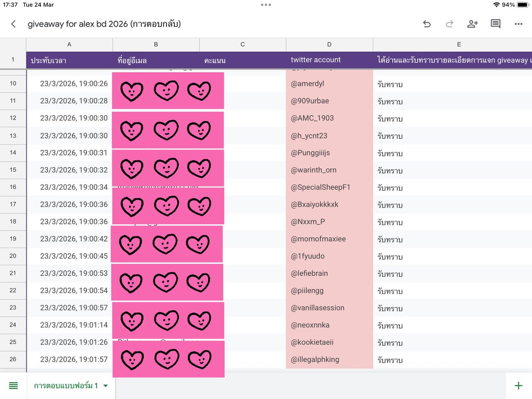
Task: Open dropdown arrow on การตอบแบบฟอร์ม 1 tab
Action: (106, 386)
